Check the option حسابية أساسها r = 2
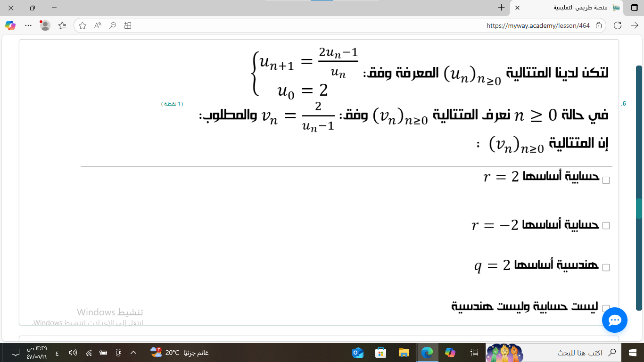 point(606,181)
